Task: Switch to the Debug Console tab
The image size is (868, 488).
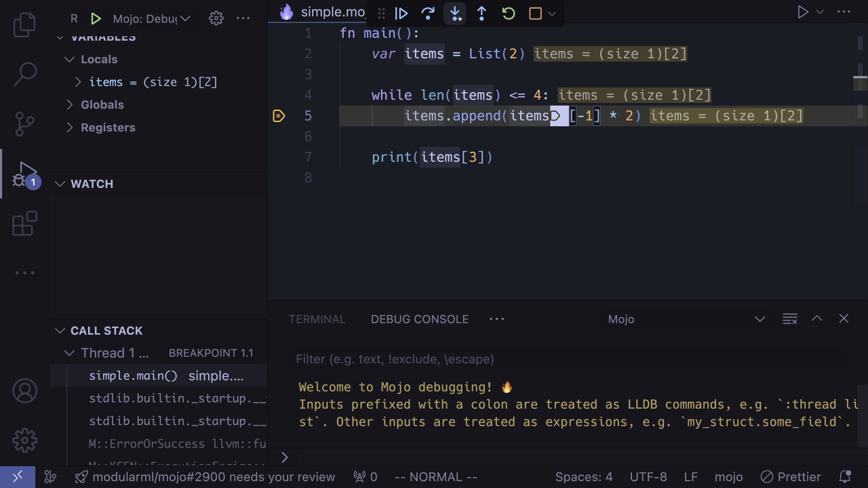Action: tap(420, 319)
